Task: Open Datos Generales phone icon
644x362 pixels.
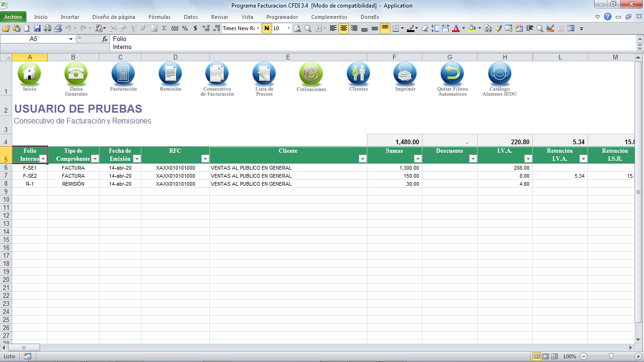Action: [76, 74]
